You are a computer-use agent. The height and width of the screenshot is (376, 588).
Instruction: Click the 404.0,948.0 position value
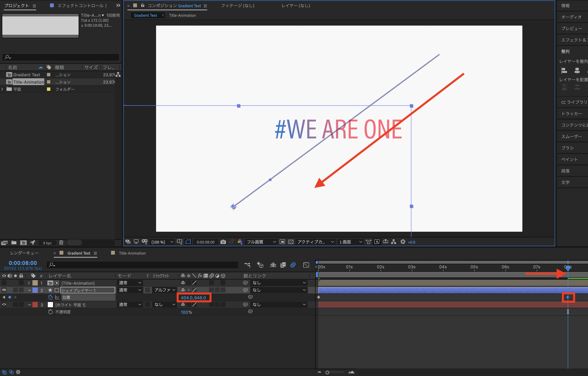tap(193, 298)
